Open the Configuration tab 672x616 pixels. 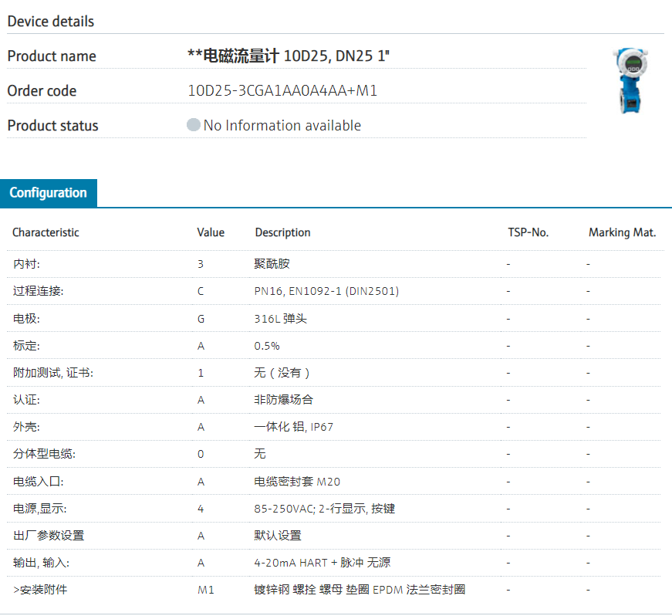click(x=49, y=193)
